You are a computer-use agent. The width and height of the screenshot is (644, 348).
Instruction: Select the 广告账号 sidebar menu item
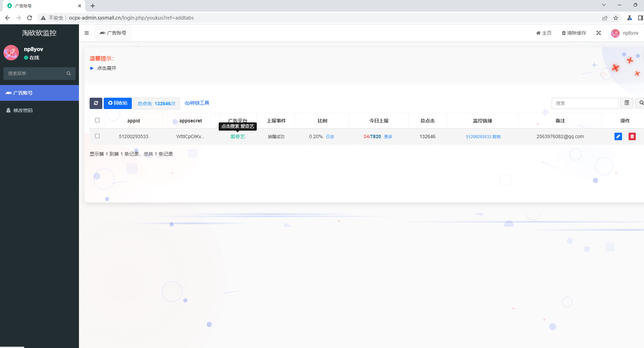23,93
